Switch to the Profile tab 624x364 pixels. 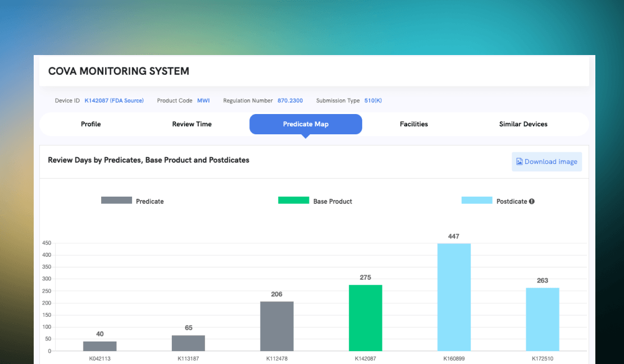(x=91, y=124)
